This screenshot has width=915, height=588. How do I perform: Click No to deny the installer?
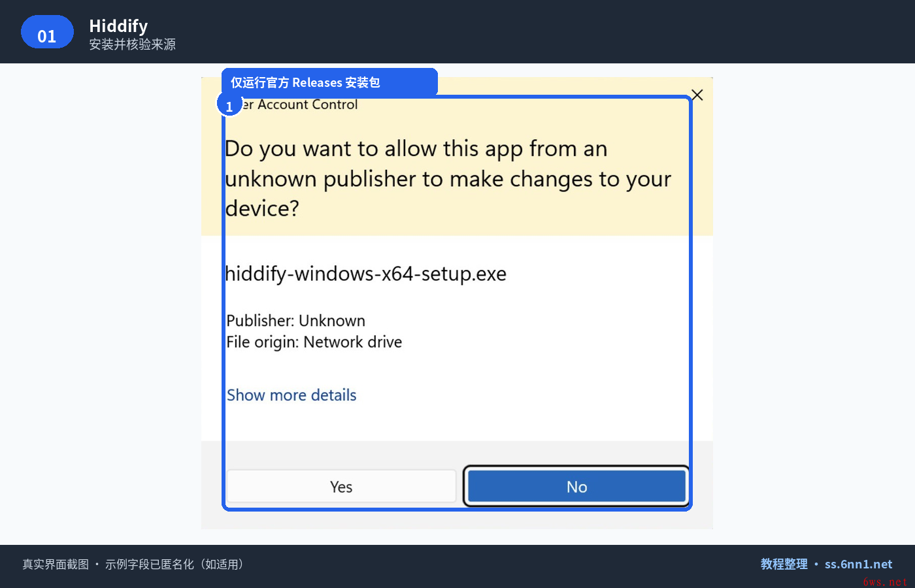pos(576,487)
